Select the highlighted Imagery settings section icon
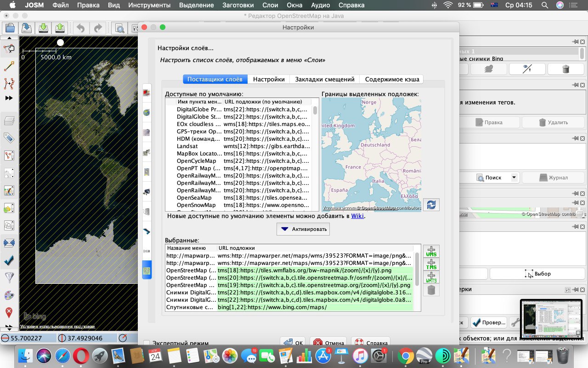This screenshot has height=368, width=588. 147,271
